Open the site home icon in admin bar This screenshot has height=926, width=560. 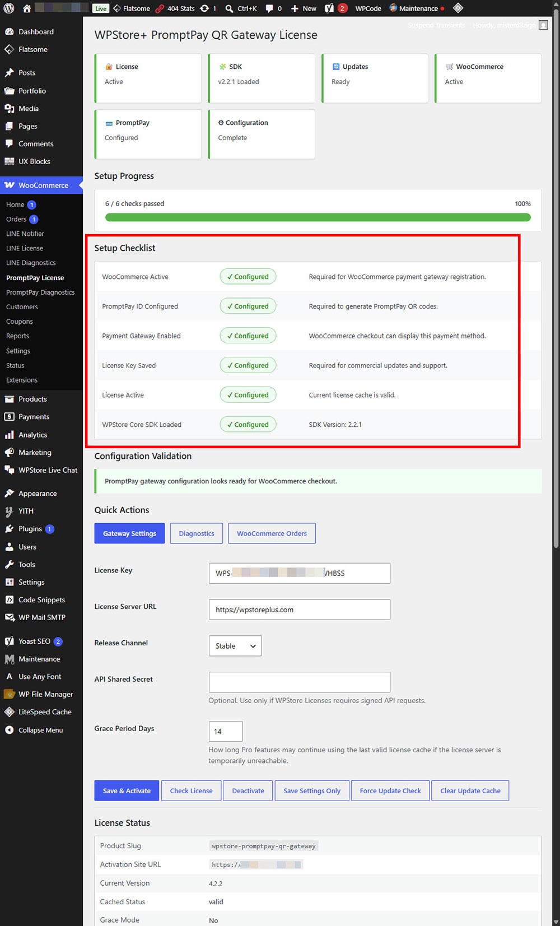(x=26, y=8)
